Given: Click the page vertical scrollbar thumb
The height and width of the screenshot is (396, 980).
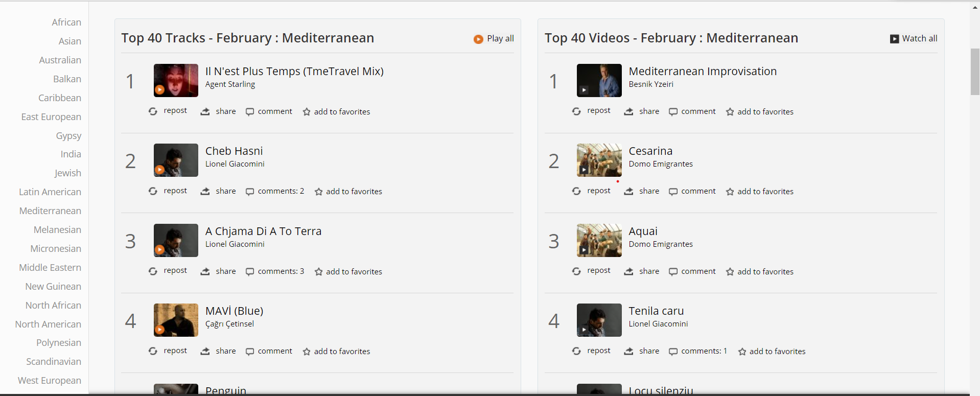Looking at the screenshot, I should pos(975,72).
